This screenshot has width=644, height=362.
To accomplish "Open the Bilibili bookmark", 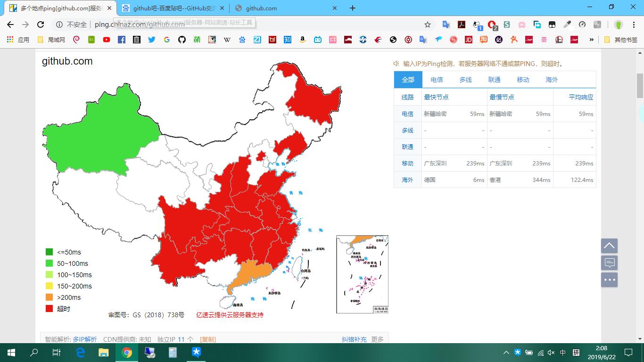I will 318,40.
